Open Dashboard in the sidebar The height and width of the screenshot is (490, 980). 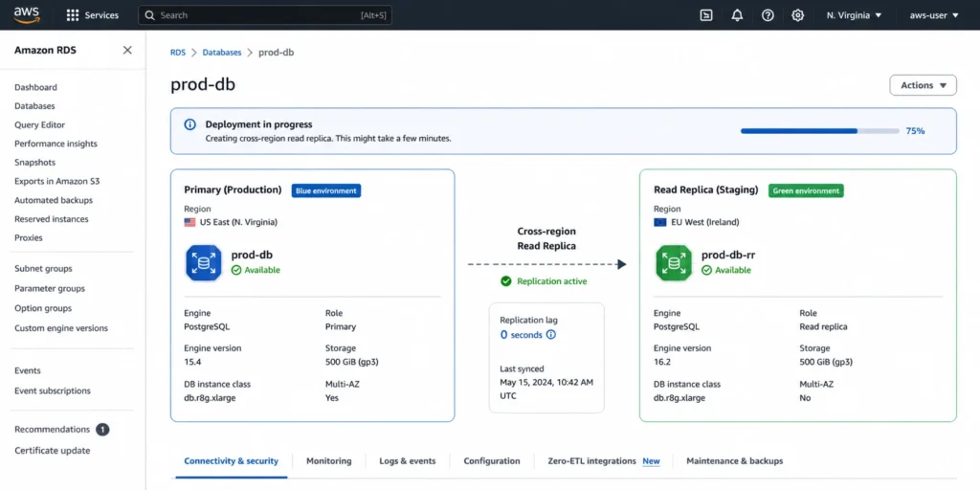click(x=35, y=87)
